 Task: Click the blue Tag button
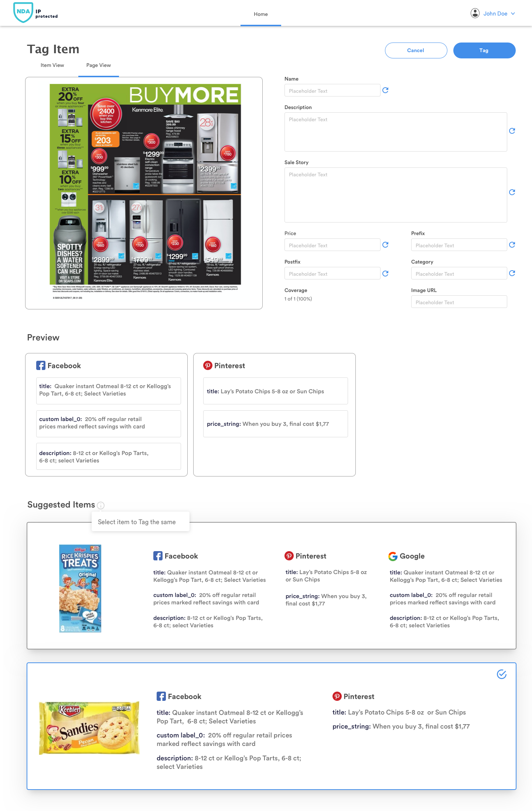(x=484, y=50)
